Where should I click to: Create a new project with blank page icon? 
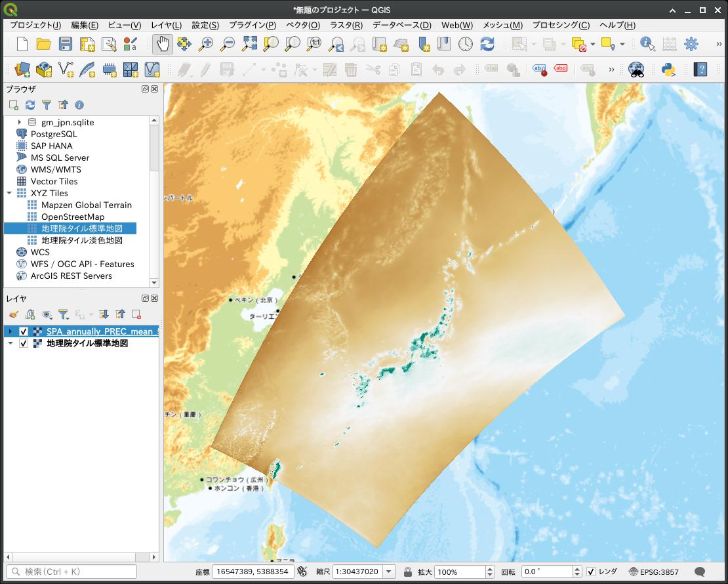click(x=22, y=44)
